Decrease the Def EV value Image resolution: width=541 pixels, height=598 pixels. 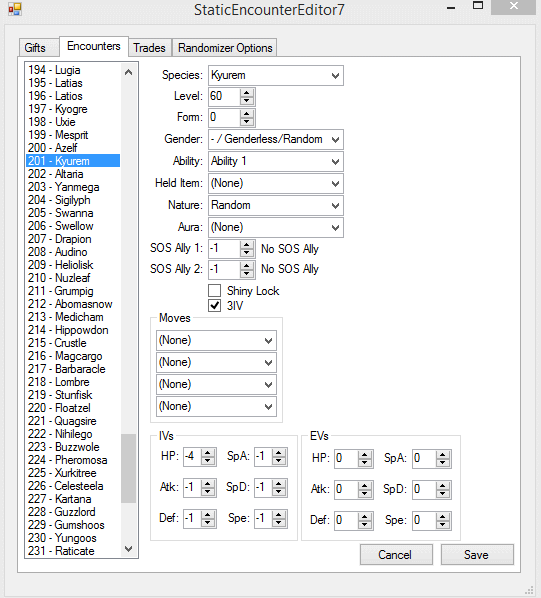point(365,525)
